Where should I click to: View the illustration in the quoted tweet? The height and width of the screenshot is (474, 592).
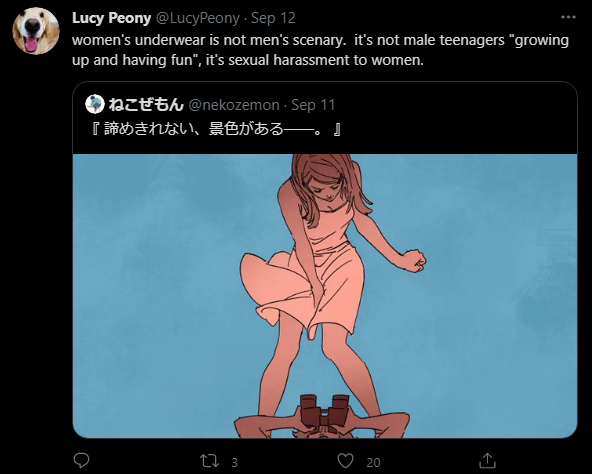tap(325, 296)
